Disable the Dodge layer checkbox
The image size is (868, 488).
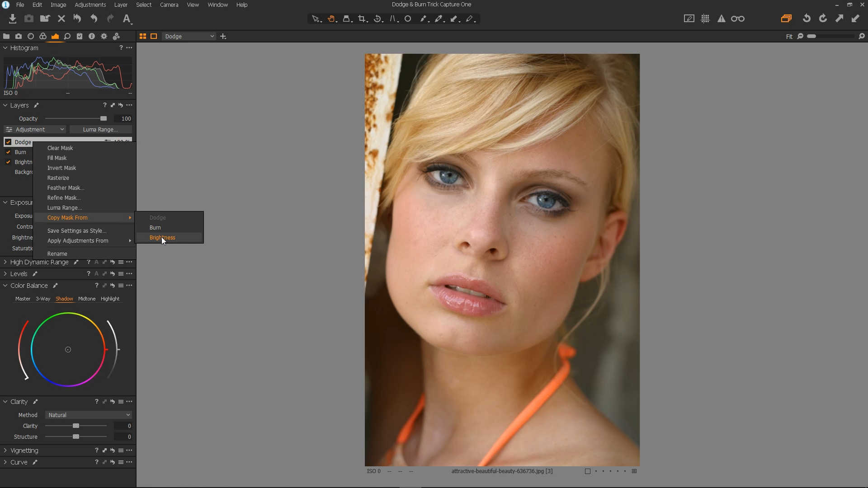tap(8, 142)
